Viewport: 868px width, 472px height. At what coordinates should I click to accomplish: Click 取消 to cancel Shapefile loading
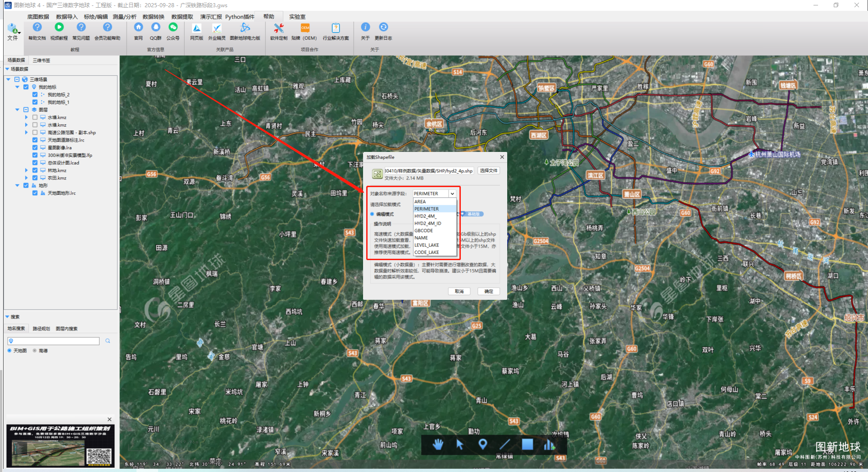459,291
